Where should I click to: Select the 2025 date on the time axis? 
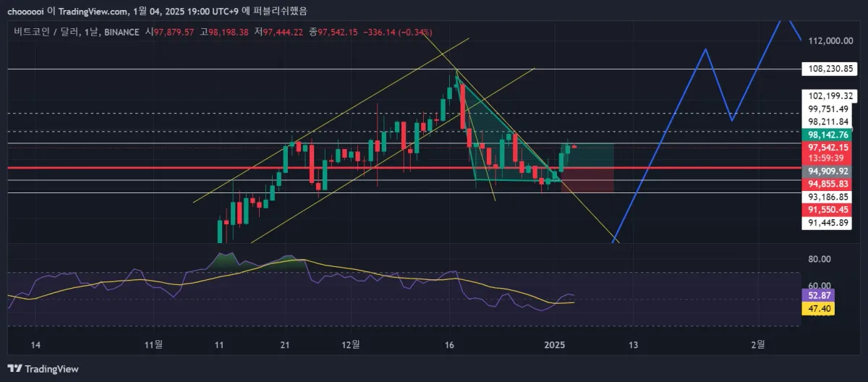(555, 344)
